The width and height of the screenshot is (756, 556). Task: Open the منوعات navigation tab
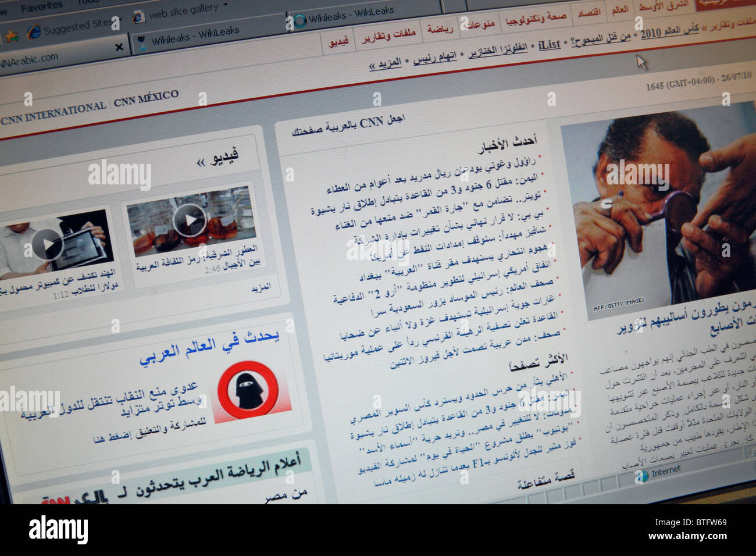click(480, 25)
